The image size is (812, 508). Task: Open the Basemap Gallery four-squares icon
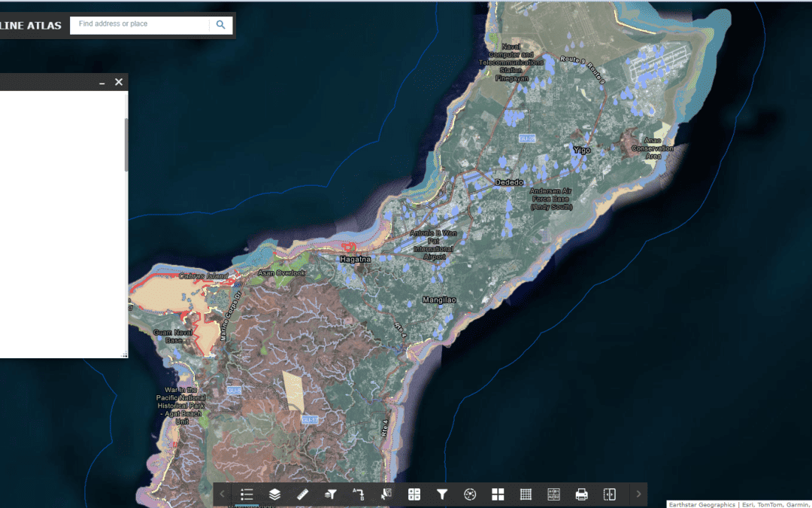(498, 494)
